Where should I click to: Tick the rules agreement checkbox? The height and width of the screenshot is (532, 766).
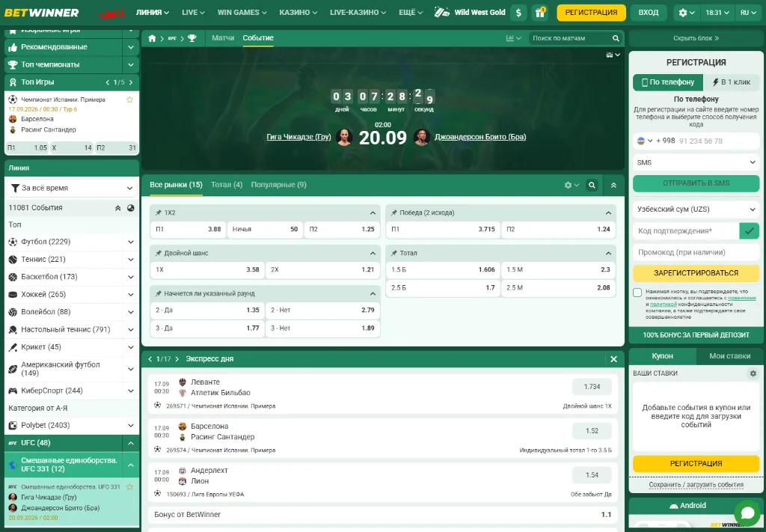coord(637,293)
